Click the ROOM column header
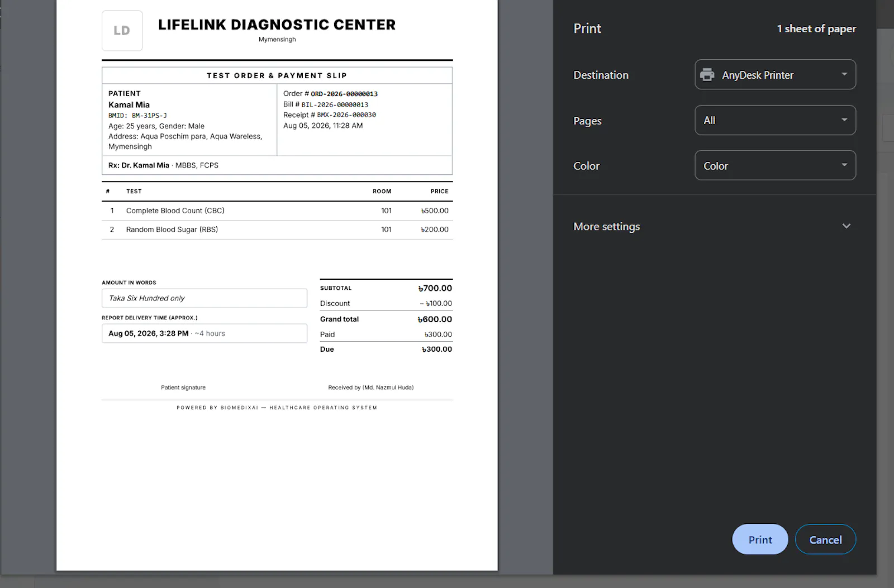Image resolution: width=894 pixels, height=588 pixels. tap(382, 192)
